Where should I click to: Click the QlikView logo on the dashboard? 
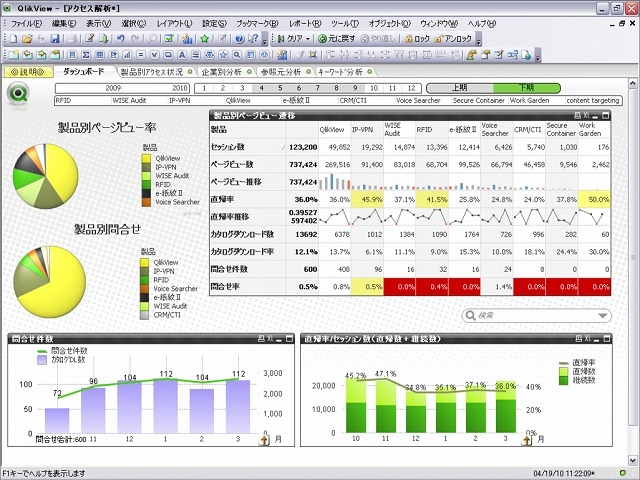click(x=18, y=94)
